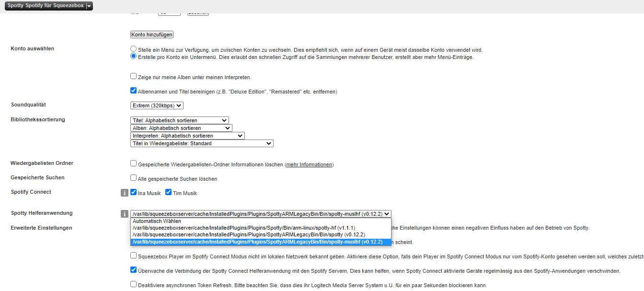The width and height of the screenshot is (644, 291).
Task: Toggle the Tim Musik checkbox
Action: point(168,192)
